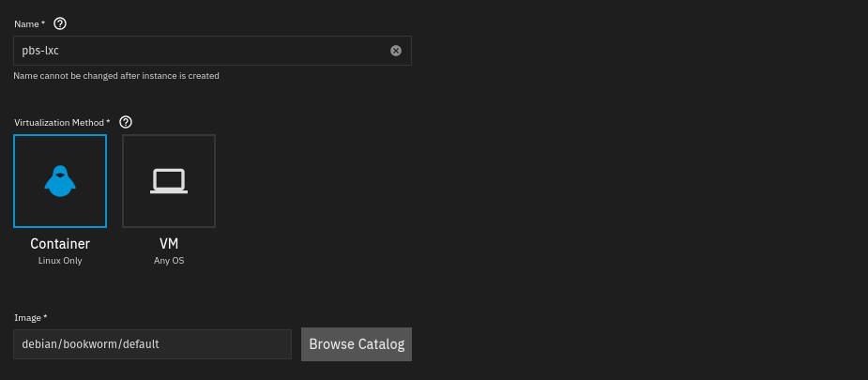The image size is (868, 380).
Task: Open the help tooltip beside Name label
Action: (60, 23)
